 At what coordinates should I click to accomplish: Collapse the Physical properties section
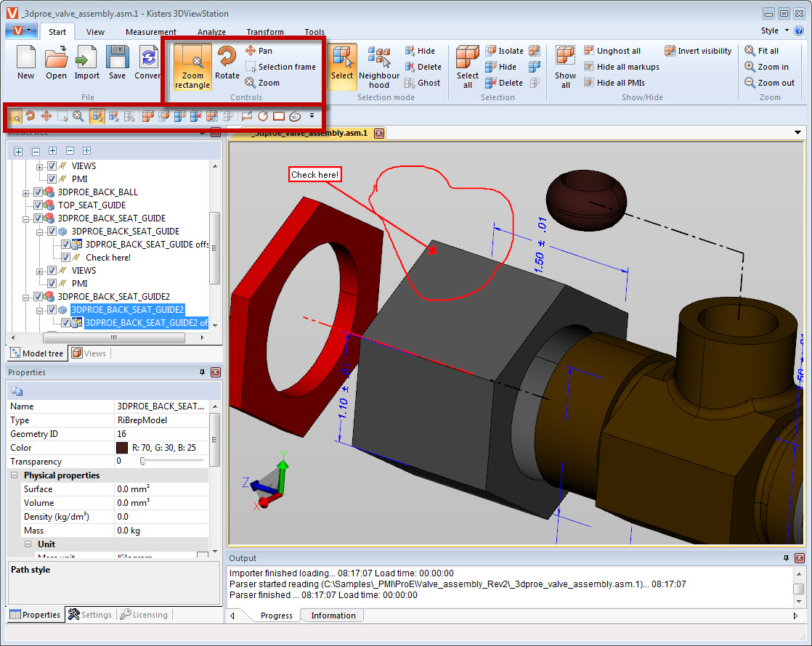(x=15, y=475)
